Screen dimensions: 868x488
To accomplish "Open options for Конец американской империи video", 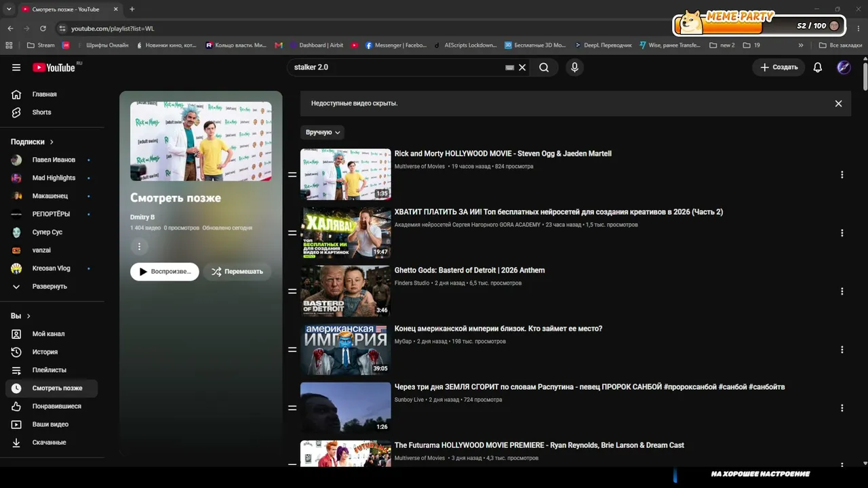I will coord(842,350).
